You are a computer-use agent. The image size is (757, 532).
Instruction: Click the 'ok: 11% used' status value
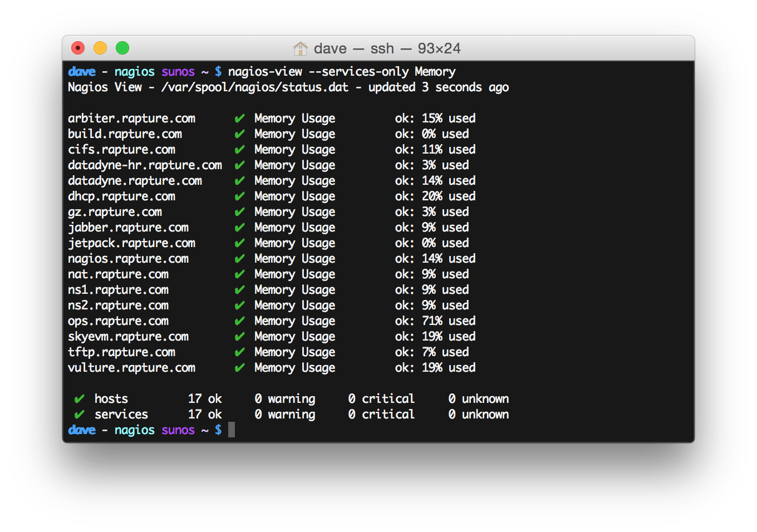click(x=435, y=150)
